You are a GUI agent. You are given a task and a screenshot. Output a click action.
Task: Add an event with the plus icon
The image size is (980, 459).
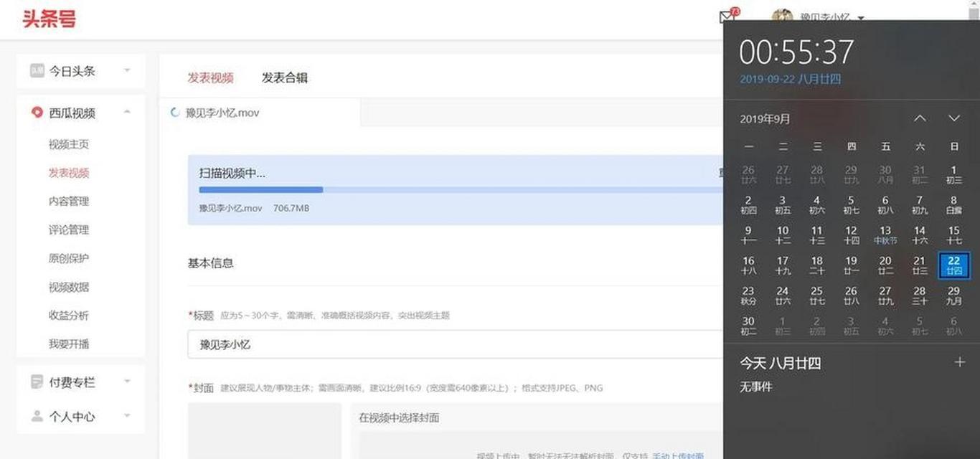(960, 362)
